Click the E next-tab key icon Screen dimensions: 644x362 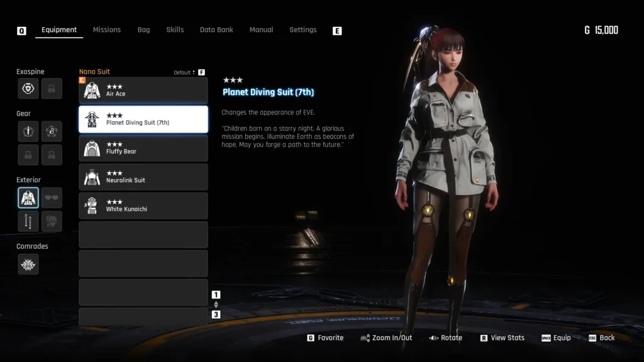(x=337, y=31)
